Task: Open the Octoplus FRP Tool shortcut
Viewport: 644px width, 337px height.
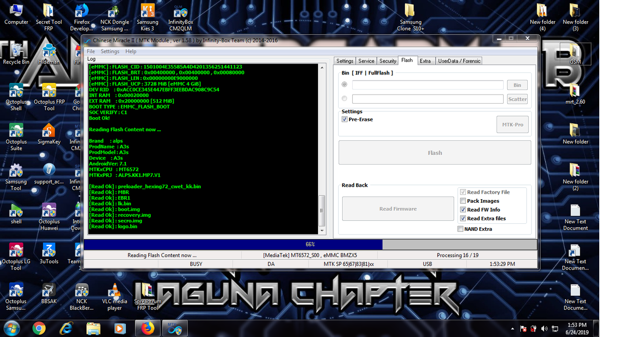Action: (x=49, y=97)
